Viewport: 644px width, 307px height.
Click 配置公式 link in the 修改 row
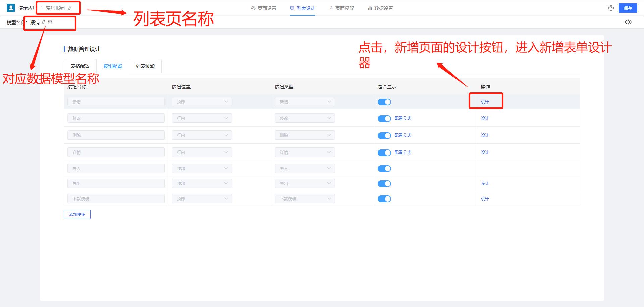point(403,118)
